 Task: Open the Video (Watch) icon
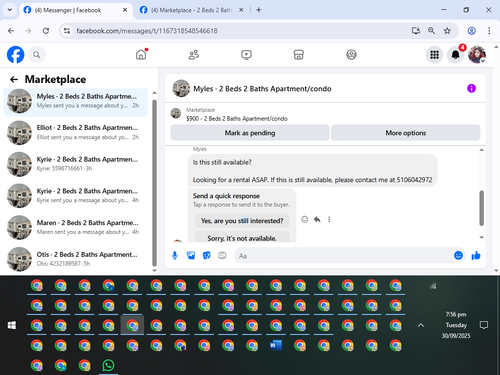[x=246, y=55]
